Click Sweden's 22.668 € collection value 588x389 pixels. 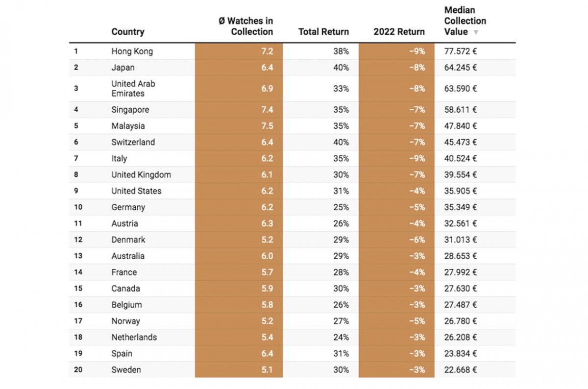point(460,369)
